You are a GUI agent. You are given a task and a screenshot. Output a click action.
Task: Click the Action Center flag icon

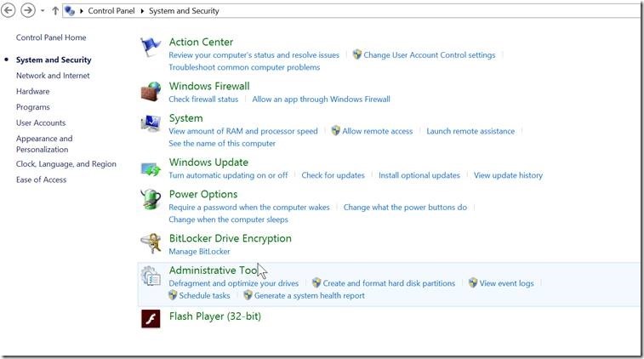click(151, 47)
